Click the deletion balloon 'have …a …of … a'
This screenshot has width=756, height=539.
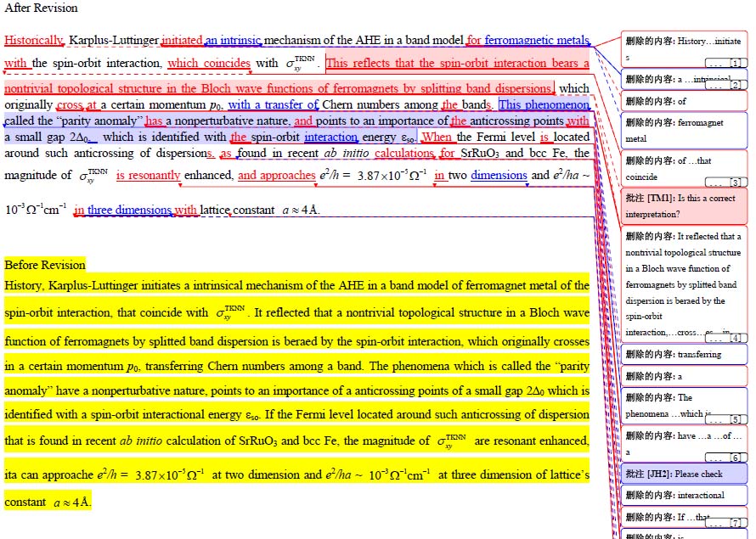pos(684,444)
